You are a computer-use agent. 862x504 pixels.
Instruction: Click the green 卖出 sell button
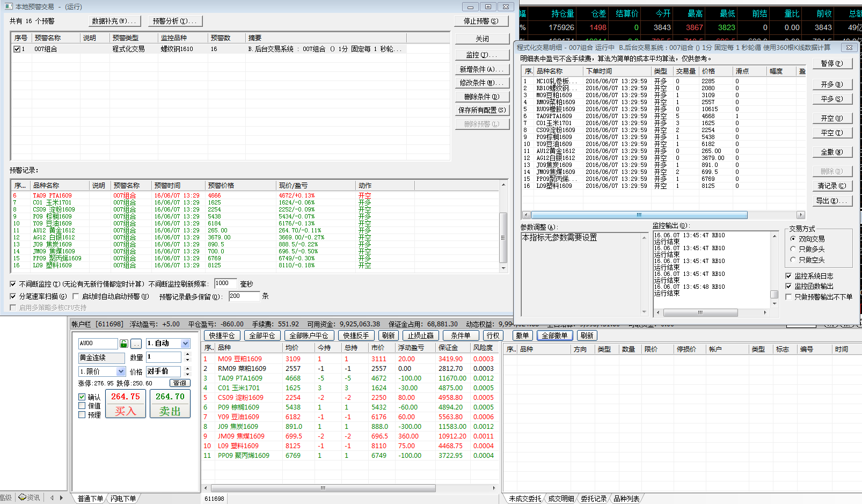pyautogui.click(x=170, y=404)
